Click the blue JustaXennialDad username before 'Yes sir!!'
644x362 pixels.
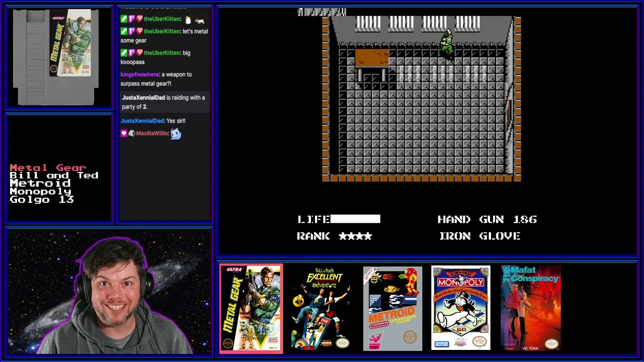[142, 121]
